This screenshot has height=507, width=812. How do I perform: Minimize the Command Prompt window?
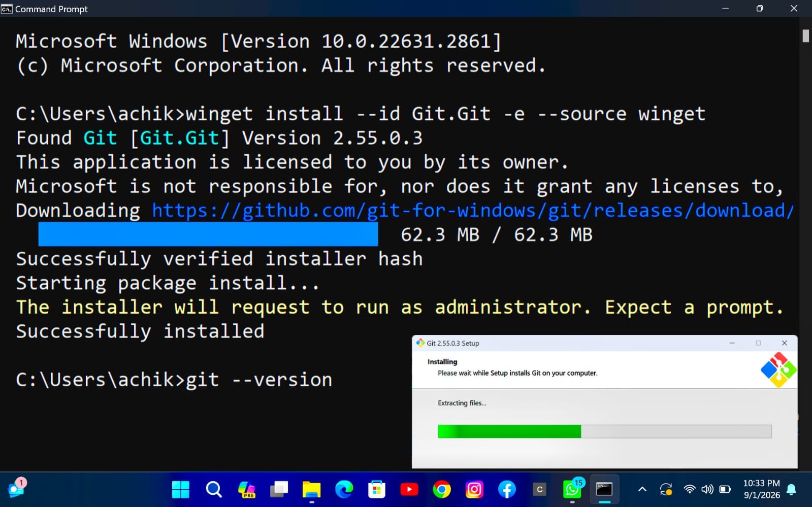tap(725, 9)
